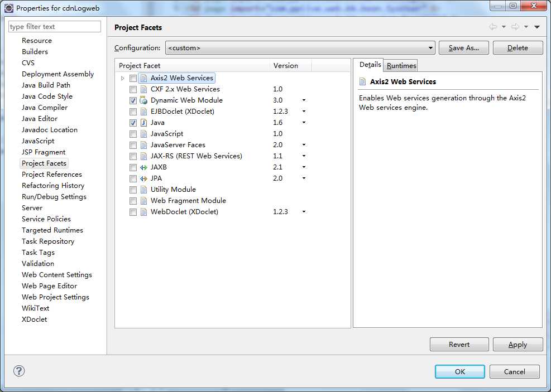Select Project Facets in sidebar
This screenshot has width=551, height=392.
click(44, 163)
